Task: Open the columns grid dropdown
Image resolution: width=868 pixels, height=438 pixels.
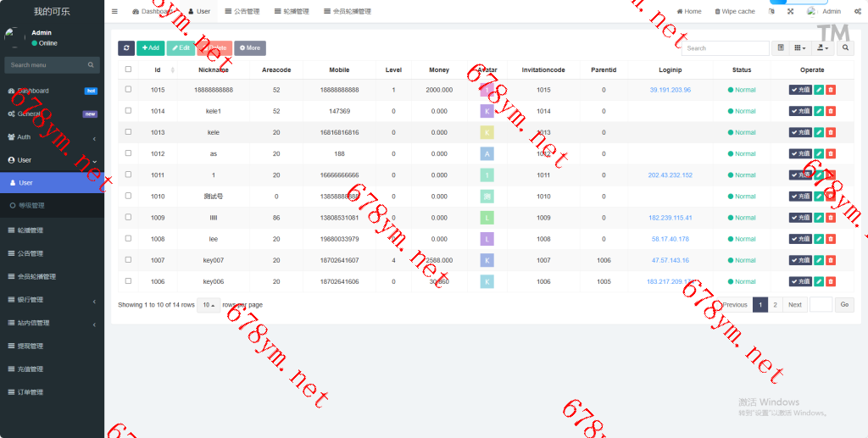Action: [800, 48]
